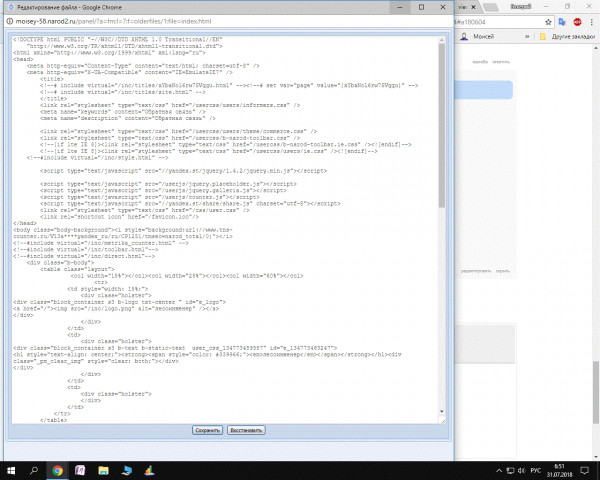Click scroll-up arrow of the code textarea
The height and width of the screenshot is (480, 600).
click(x=442, y=40)
